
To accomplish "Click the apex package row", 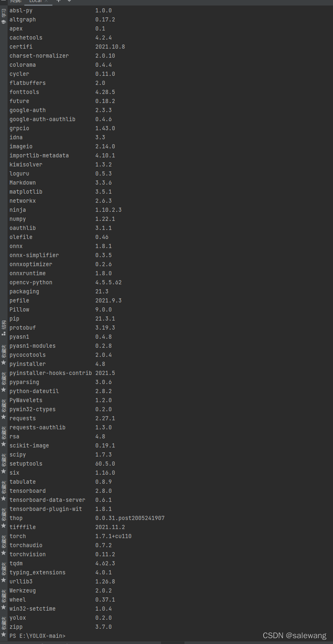I will (57, 28).
